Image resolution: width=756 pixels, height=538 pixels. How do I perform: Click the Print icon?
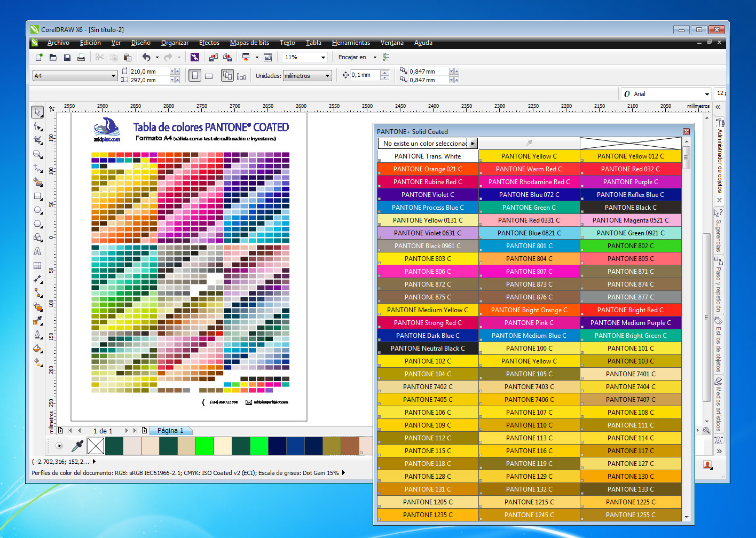coord(81,57)
